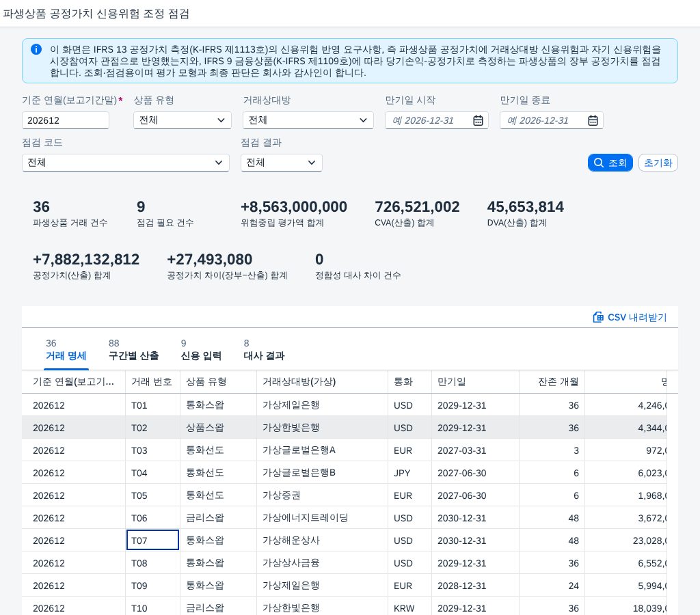Expand the 상품 유형 dropdown

(x=182, y=120)
